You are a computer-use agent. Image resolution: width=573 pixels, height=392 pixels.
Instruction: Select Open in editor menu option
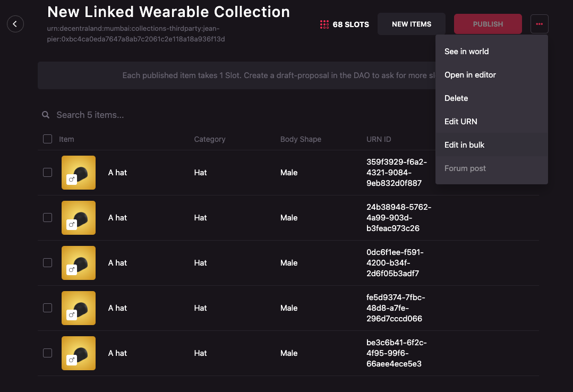click(x=470, y=75)
